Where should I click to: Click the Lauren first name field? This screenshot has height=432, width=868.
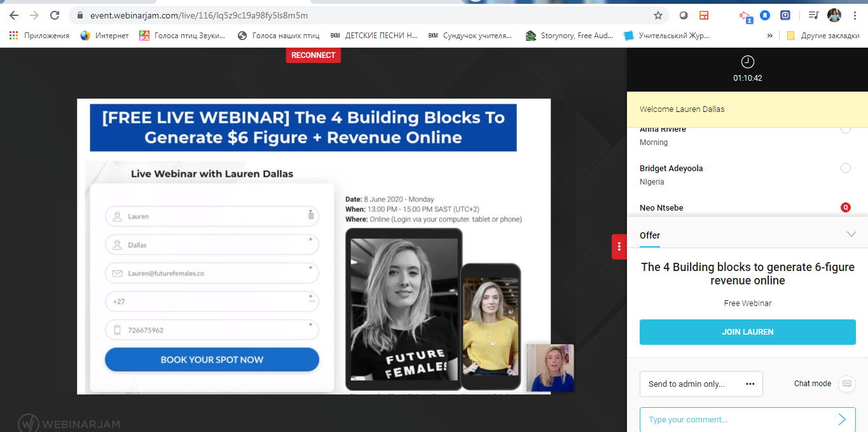coord(212,216)
